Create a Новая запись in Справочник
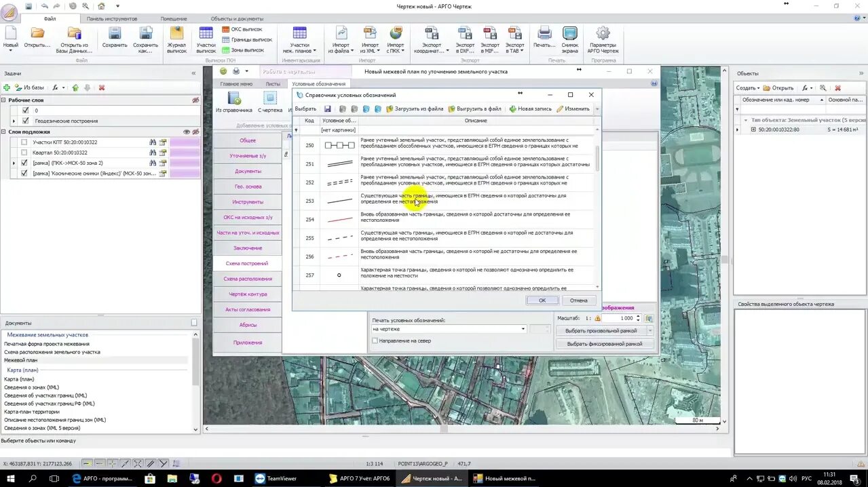868x487 pixels. pos(531,109)
